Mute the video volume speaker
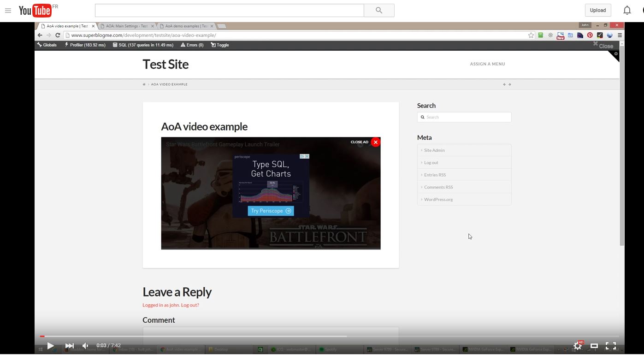Viewport: 644px width, 355px height. coord(85,345)
